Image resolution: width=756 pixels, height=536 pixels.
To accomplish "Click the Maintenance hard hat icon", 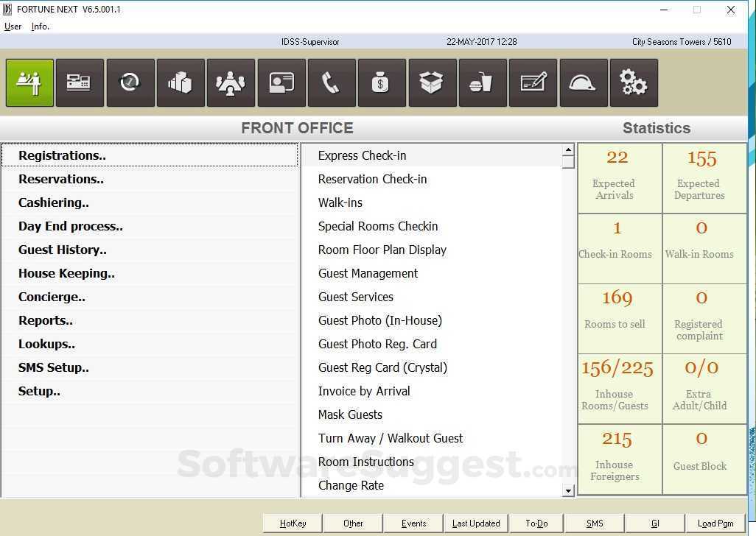I will [583, 82].
